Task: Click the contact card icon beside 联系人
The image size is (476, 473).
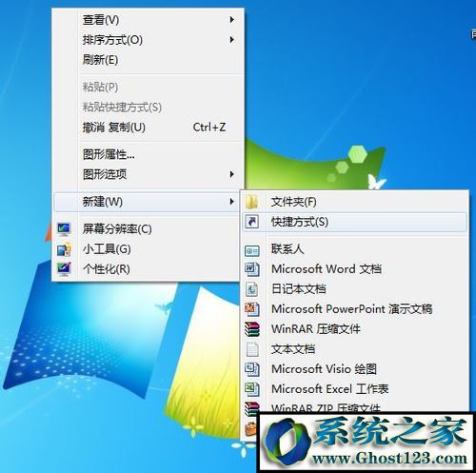Action: [252, 250]
